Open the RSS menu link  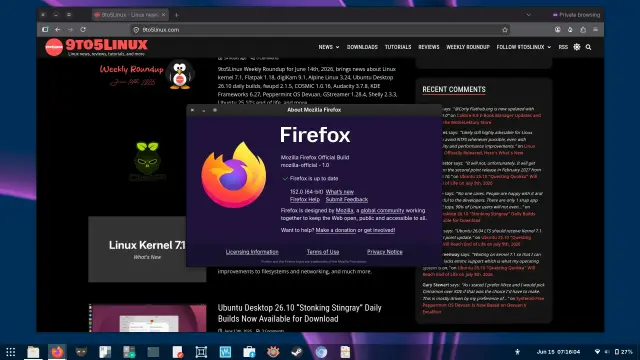(x=563, y=47)
